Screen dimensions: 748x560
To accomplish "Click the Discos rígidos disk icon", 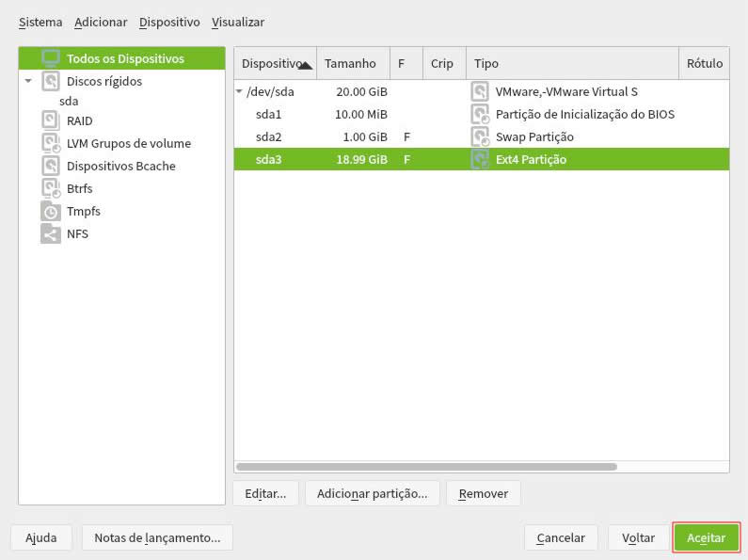I will (x=51, y=81).
